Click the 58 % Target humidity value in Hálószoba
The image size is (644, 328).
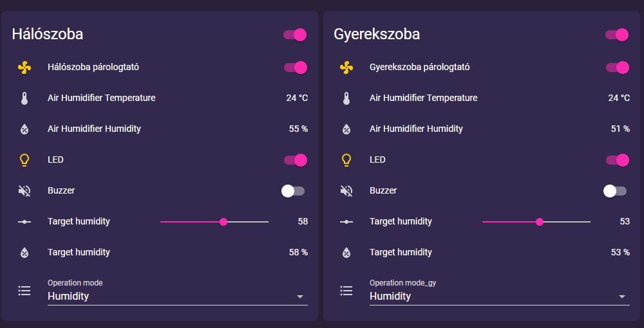click(298, 253)
